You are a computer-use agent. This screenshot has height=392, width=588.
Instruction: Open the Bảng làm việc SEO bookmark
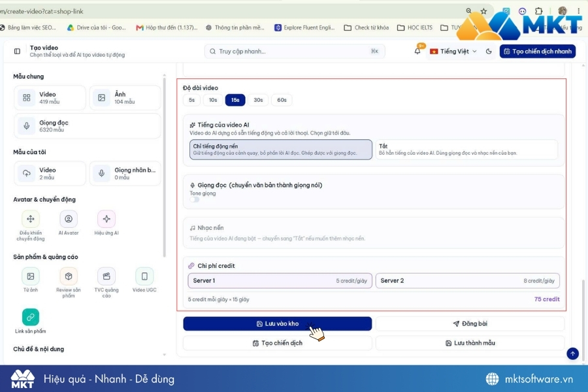click(x=28, y=27)
